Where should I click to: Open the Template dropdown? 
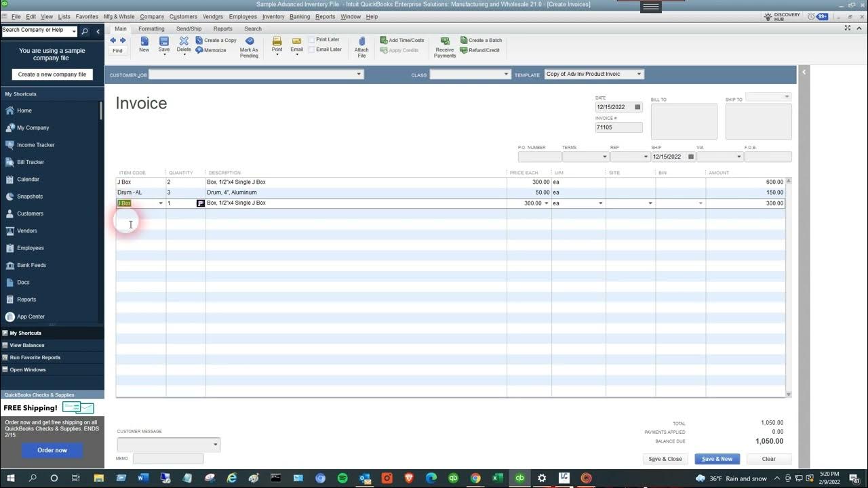pyautogui.click(x=639, y=74)
